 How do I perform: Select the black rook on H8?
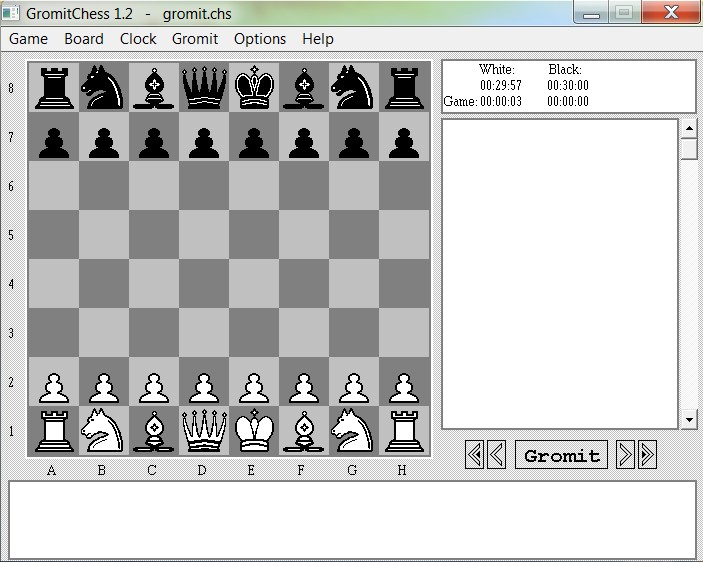point(404,88)
